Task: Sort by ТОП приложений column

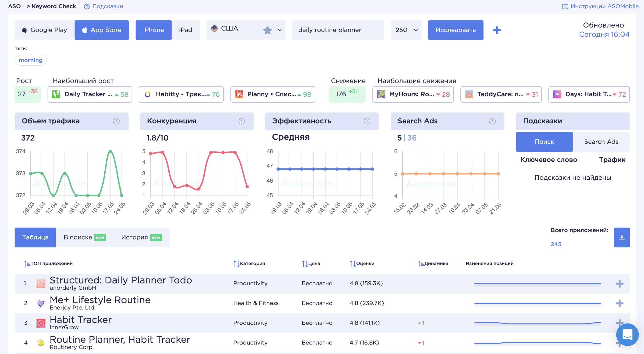Action: coord(48,263)
